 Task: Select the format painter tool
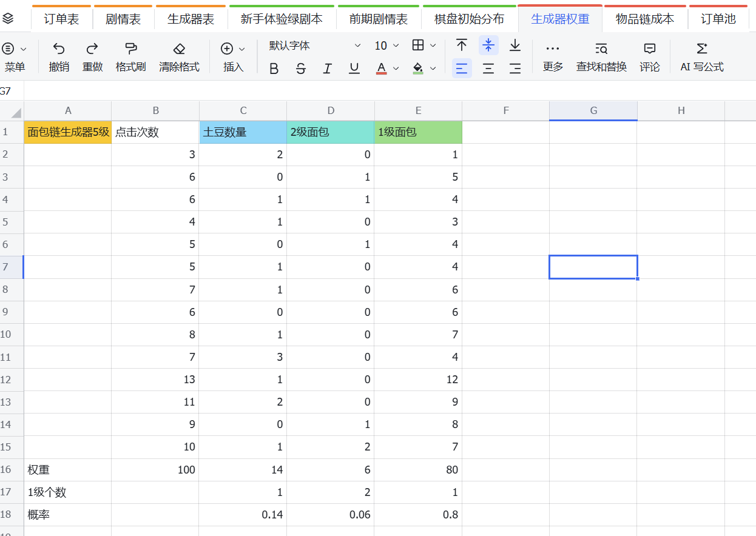pyautogui.click(x=130, y=49)
